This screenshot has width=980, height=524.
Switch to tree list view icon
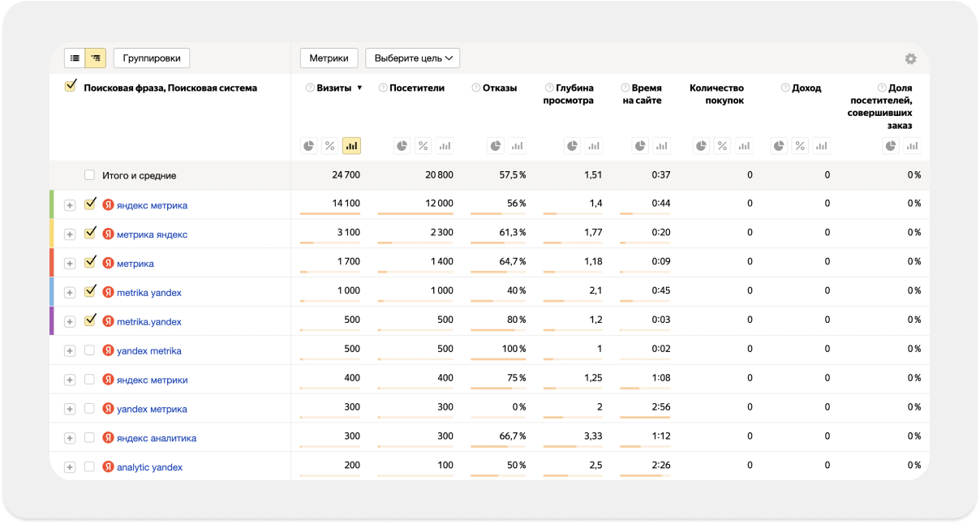pyautogui.click(x=96, y=58)
